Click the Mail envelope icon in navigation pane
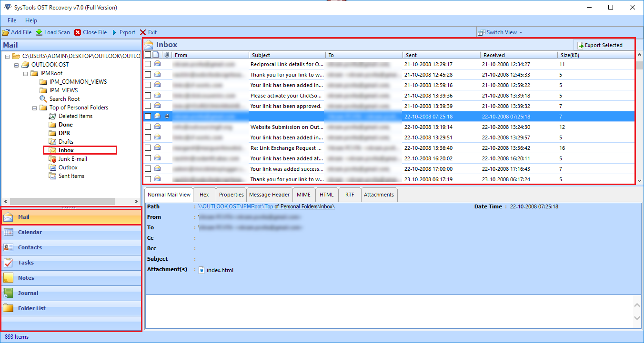Screen dimensions: 644x343 click(x=8, y=217)
